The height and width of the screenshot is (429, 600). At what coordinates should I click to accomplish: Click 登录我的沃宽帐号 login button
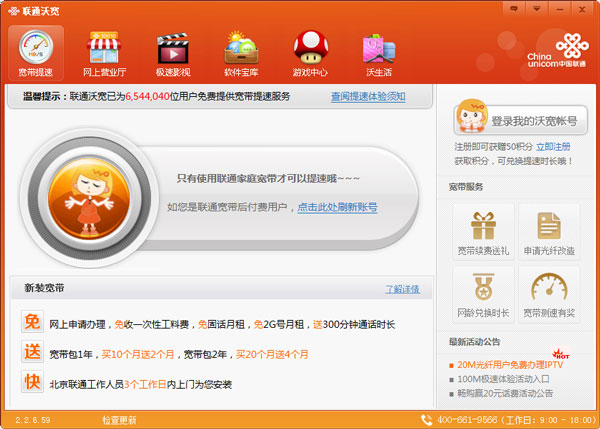[521, 120]
